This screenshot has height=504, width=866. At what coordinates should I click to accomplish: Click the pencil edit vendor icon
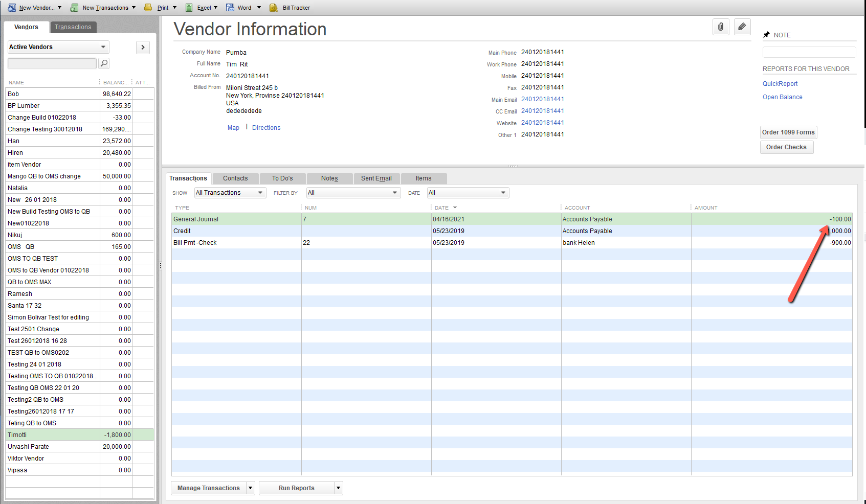pyautogui.click(x=742, y=27)
